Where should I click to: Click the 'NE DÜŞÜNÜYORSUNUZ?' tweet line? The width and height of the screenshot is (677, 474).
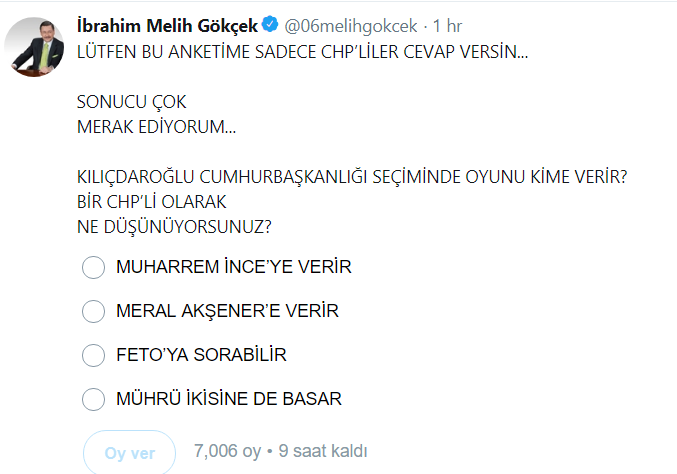pyautogui.click(x=174, y=227)
